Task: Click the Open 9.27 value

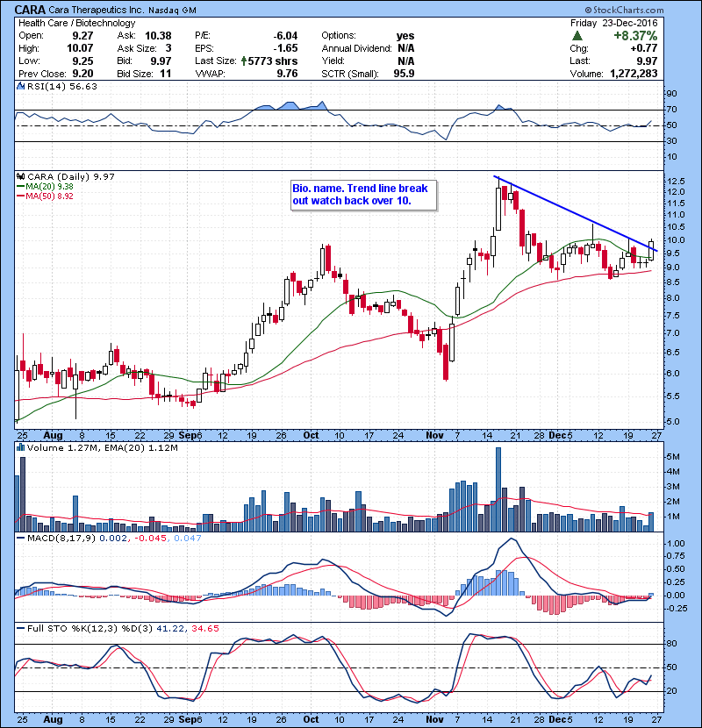Action: (x=82, y=36)
